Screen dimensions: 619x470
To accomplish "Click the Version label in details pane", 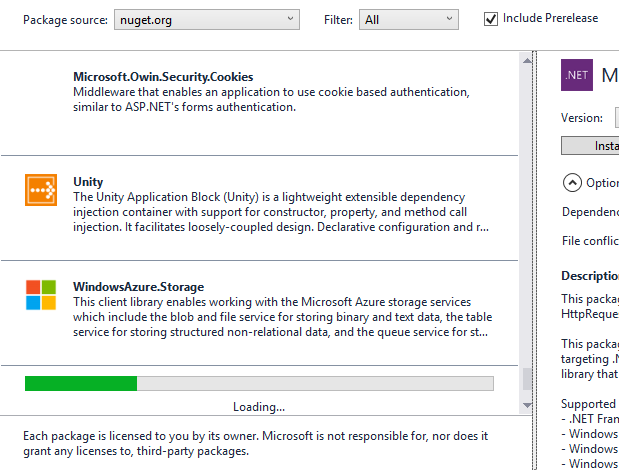I will pos(582,118).
